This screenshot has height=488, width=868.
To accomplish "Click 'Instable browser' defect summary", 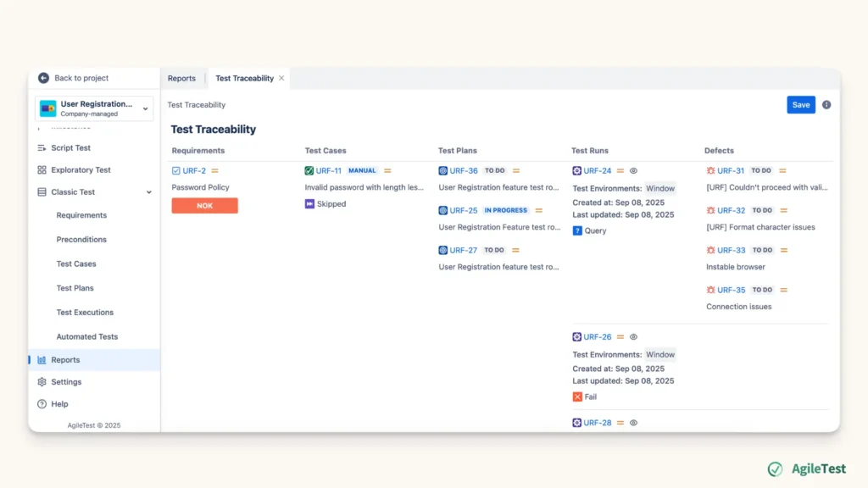I will point(736,267).
